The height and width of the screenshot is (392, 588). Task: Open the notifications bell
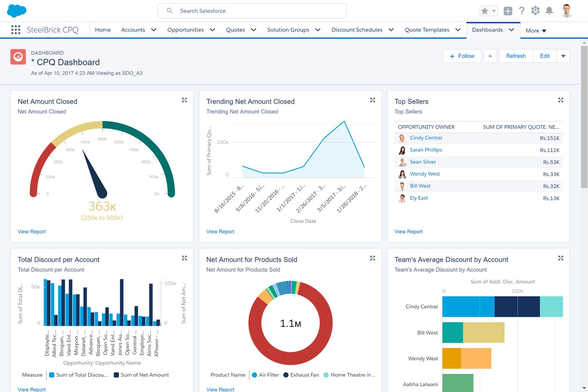point(549,11)
